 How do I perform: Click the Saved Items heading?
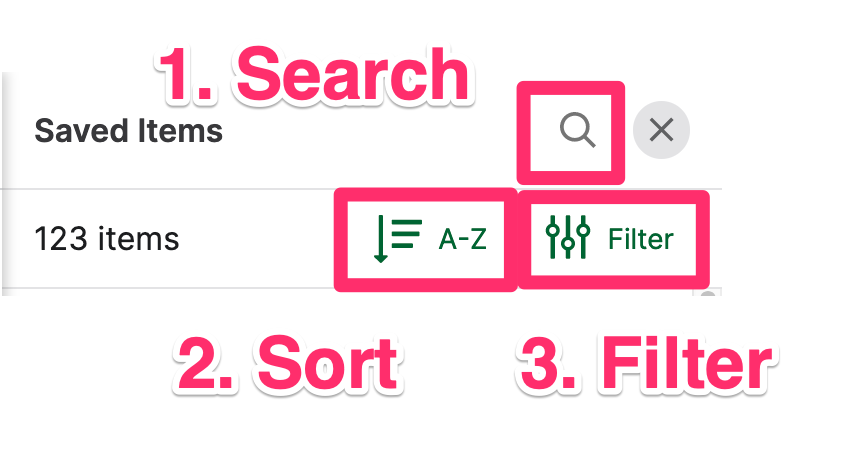[x=128, y=131]
